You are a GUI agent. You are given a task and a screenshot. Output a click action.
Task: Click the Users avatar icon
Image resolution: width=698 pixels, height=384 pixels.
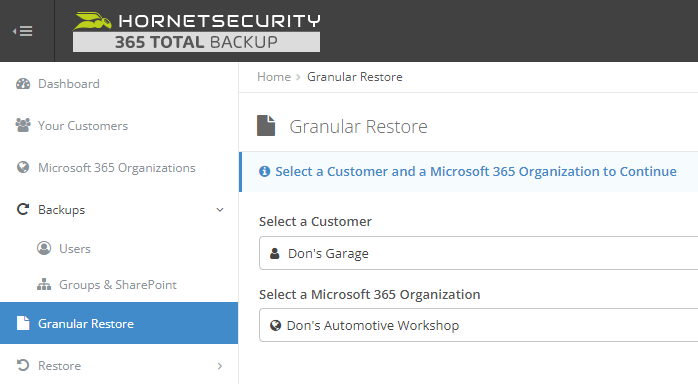pyautogui.click(x=44, y=248)
